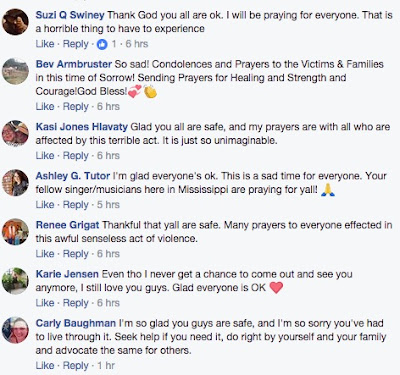Like Suzi Q Swiney's comment
The width and height of the screenshot is (400, 375).
click(45, 44)
